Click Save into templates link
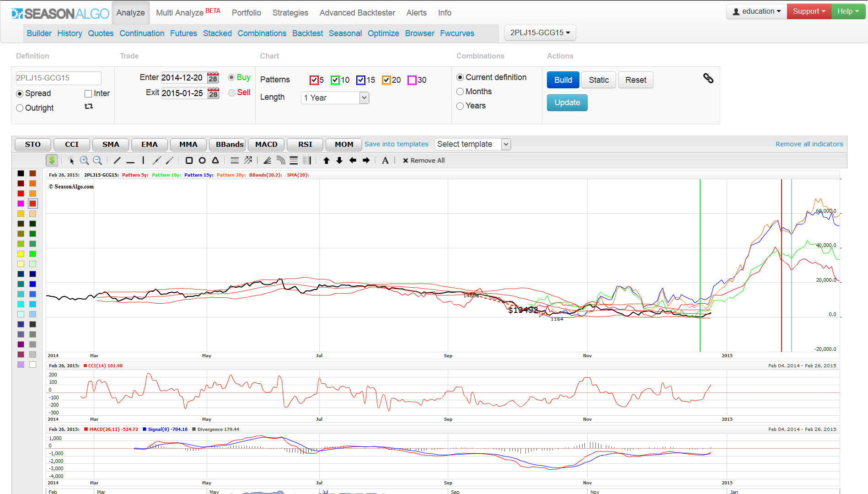 396,144
